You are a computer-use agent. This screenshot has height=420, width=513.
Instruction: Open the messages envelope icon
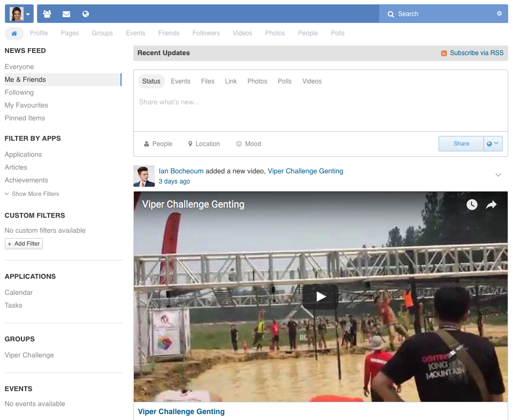[66, 14]
